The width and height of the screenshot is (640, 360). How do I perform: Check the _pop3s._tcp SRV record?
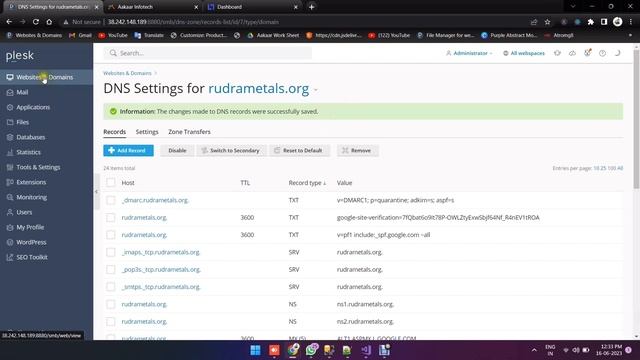pyautogui.click(x=111, y=269)
